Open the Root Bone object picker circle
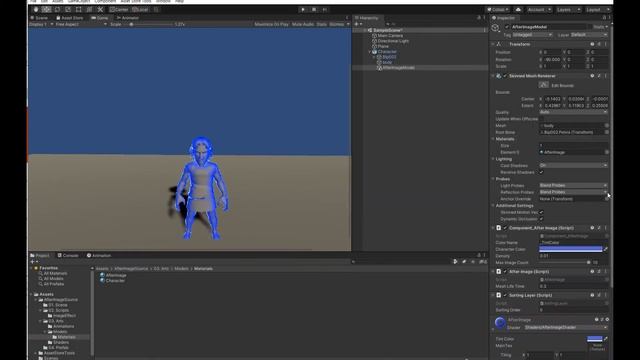The width and height of the screenshot is (640, 360). [607, 132]
